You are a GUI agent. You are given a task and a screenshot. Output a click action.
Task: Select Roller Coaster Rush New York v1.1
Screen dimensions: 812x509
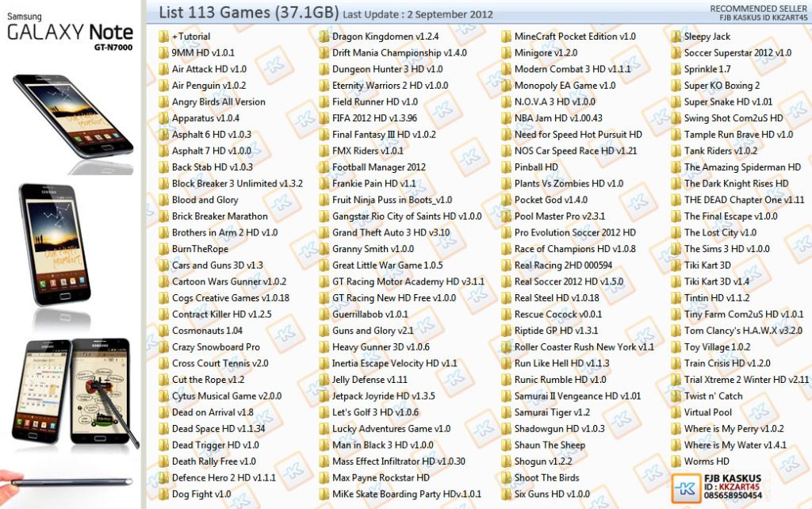584,347
